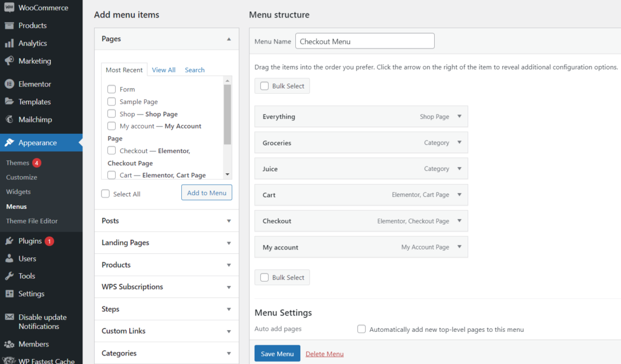Expand the Groceries menu item options
The image size is (621, 364).
460,142
